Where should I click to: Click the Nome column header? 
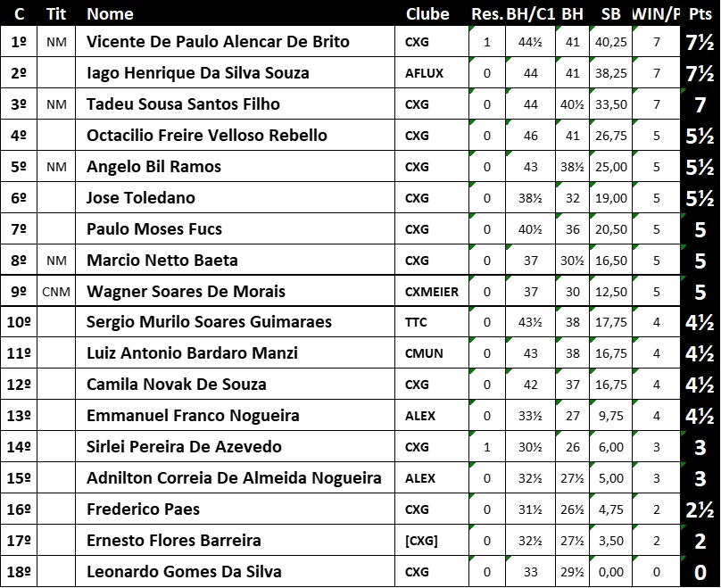coord(110,13)
